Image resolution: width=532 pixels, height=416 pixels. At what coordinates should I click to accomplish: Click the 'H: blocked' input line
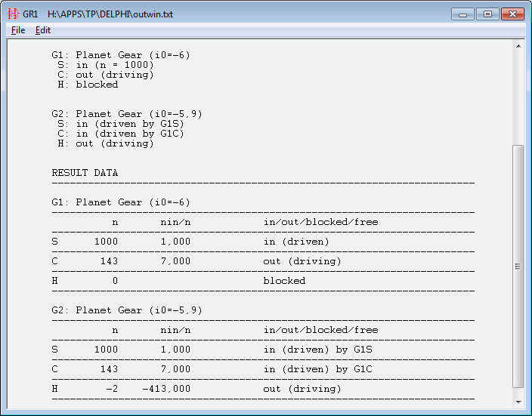pos(88,85)
